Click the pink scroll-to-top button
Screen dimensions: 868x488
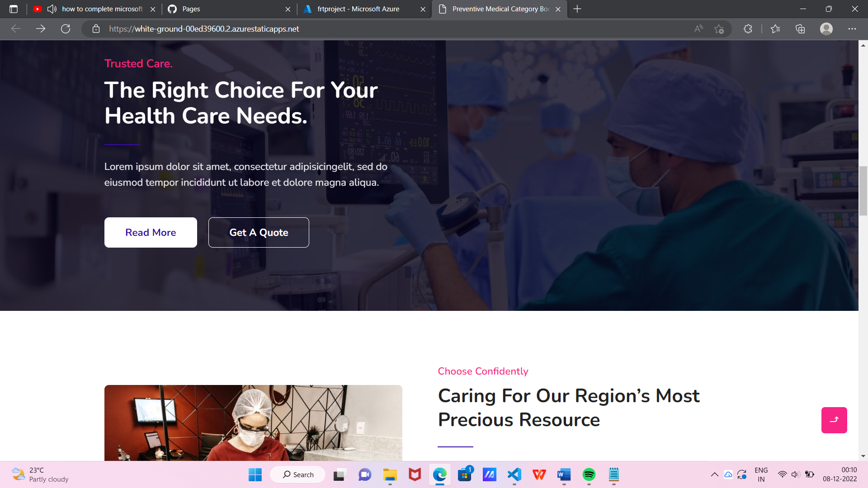(x=834, y=420)
